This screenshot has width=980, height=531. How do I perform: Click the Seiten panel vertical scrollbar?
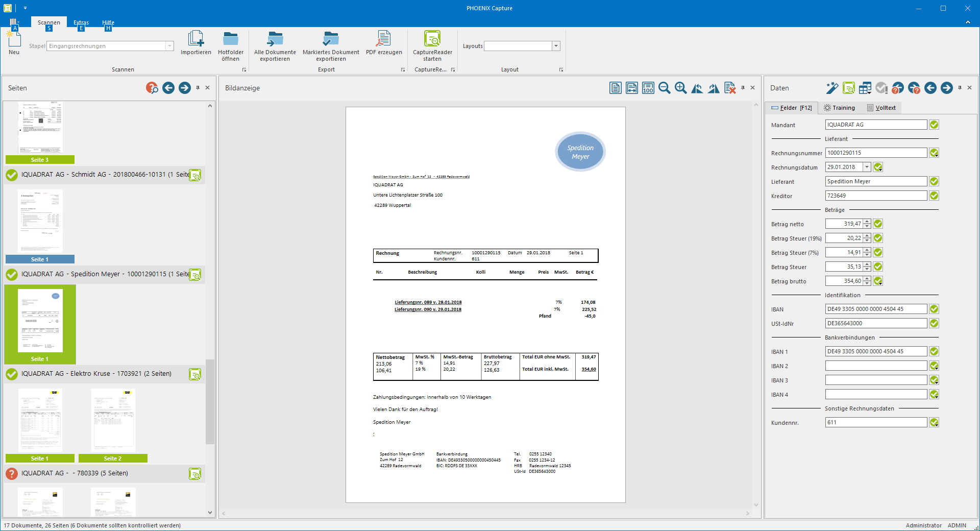210,401
